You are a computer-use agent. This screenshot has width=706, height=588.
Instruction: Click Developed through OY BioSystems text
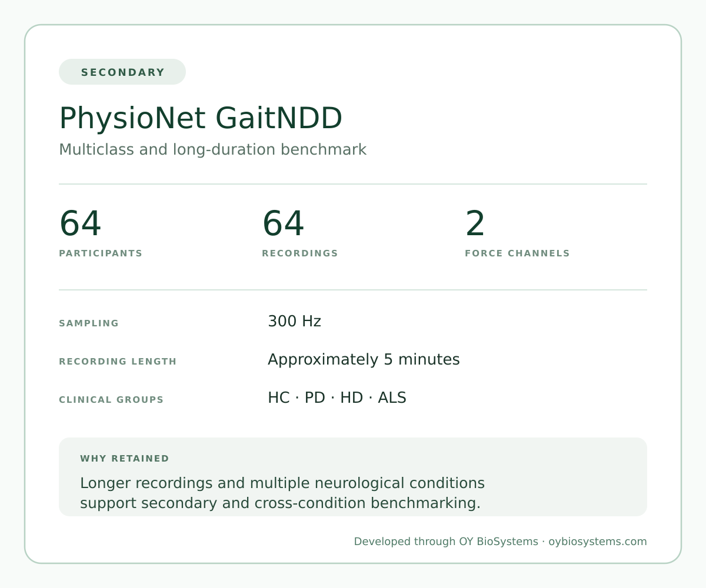(x=446, y=542)
